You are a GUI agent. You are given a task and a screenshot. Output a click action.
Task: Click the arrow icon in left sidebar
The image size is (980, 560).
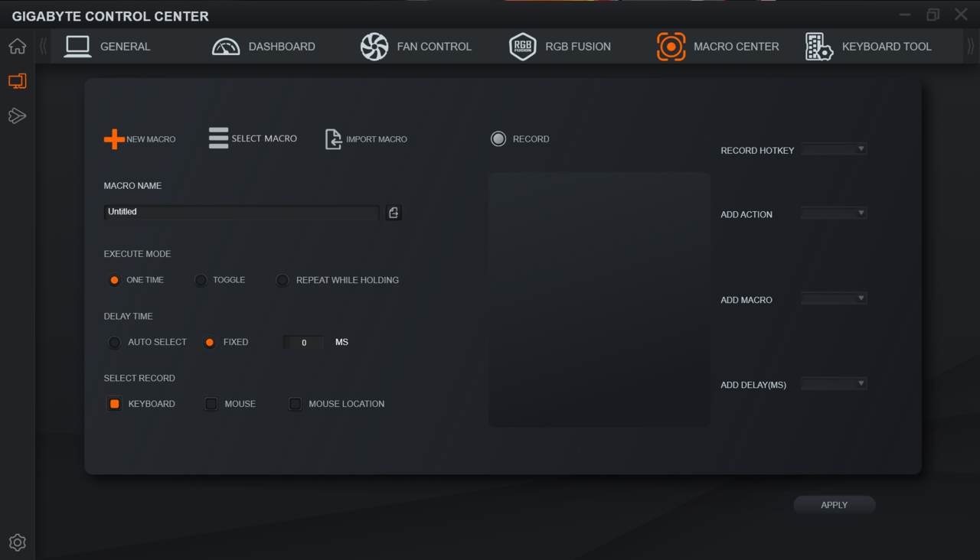coord(17,116)
